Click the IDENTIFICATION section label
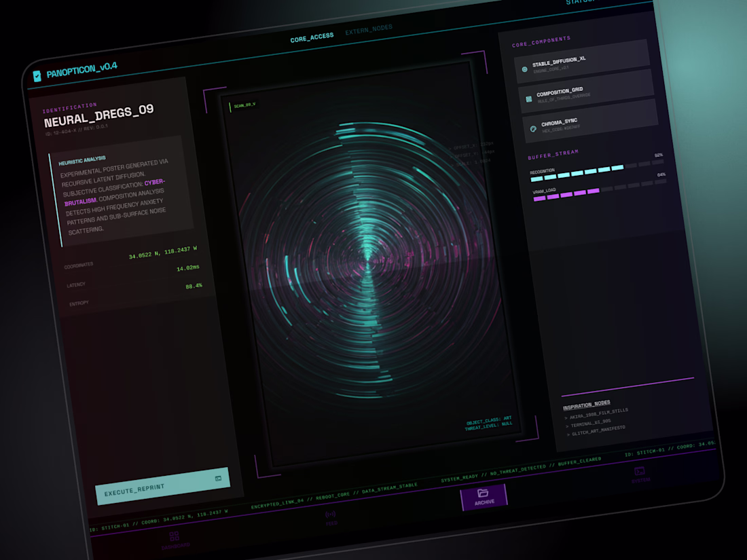Image resolution: width=747 pixels, height=560 pixels. (69, 108)
